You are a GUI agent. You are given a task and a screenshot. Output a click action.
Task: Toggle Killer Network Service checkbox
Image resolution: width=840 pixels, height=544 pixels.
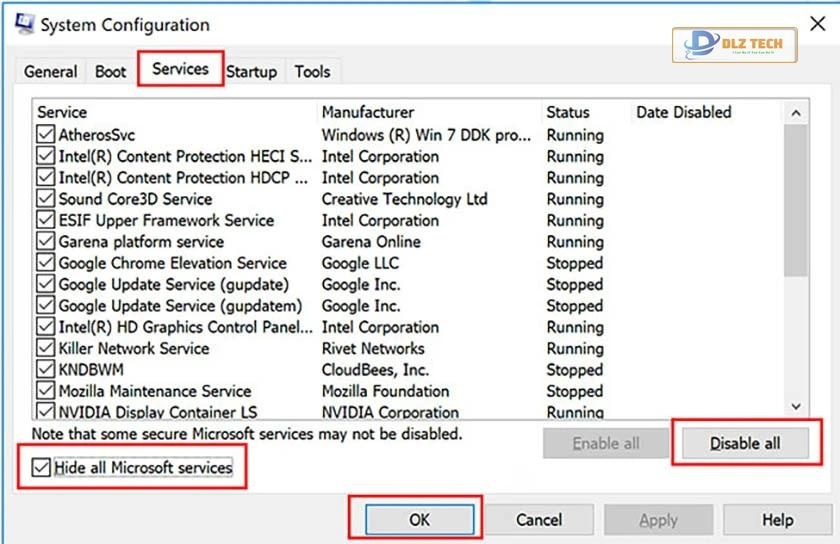coord(45,349)
